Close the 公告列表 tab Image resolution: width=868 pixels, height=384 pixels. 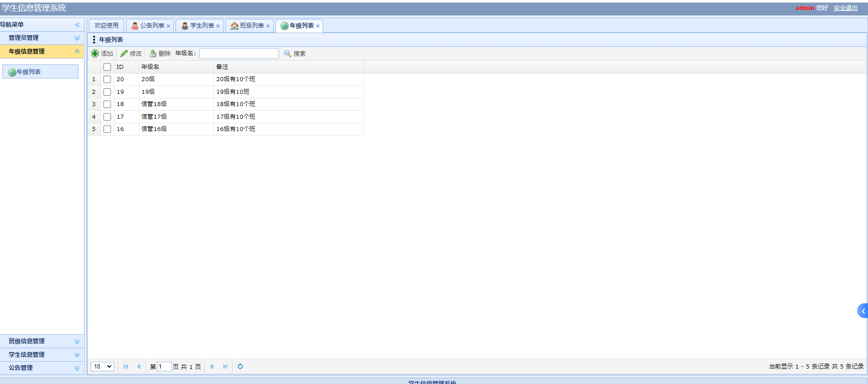pyautogui.click(x=168, y=26)
